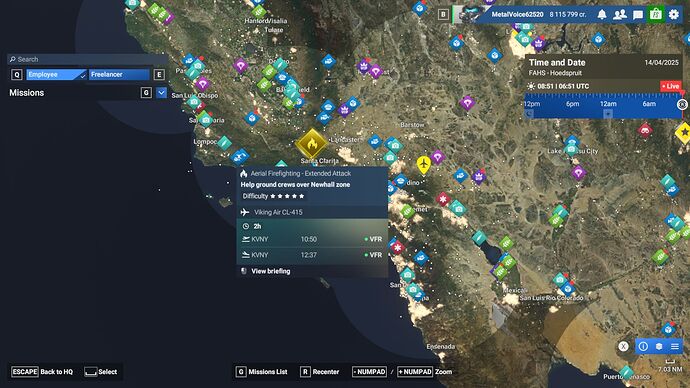Click the yellow aircraft location pin
This screenshot has height=388, width=690.
(423, 165)
